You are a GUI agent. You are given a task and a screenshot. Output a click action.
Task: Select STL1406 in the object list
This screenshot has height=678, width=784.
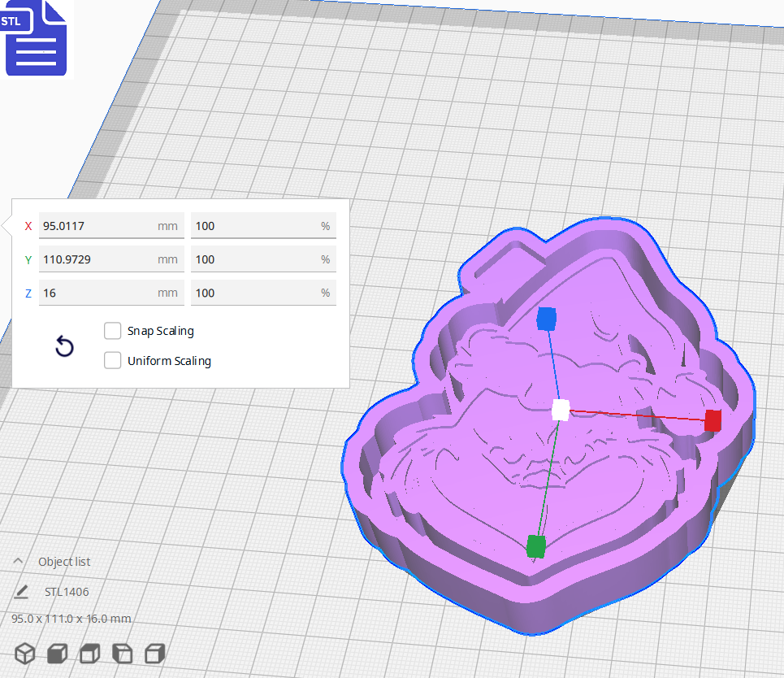click(67, 591)
